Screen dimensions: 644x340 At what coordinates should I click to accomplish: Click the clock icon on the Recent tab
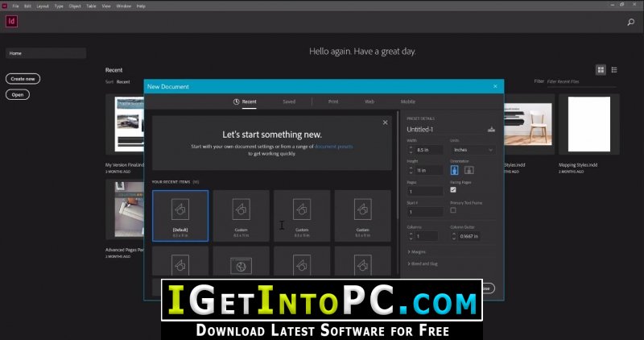236,102
